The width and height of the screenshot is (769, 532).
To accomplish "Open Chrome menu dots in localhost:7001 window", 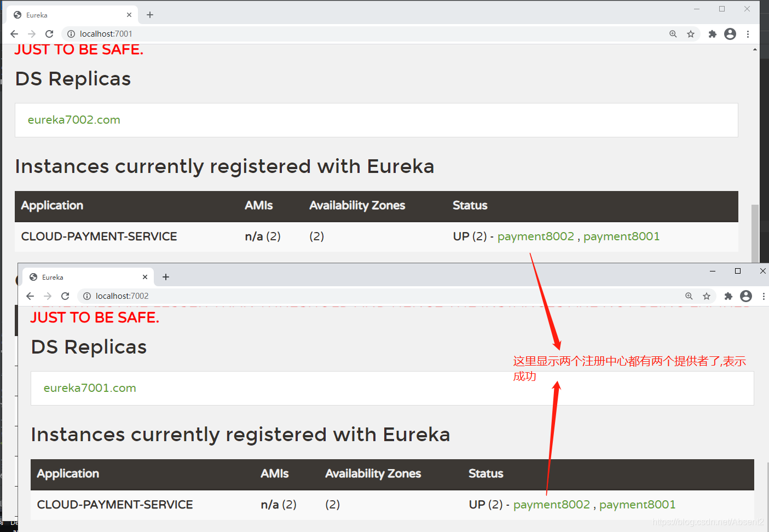I will pyautogui.click(x=748, y=34).
